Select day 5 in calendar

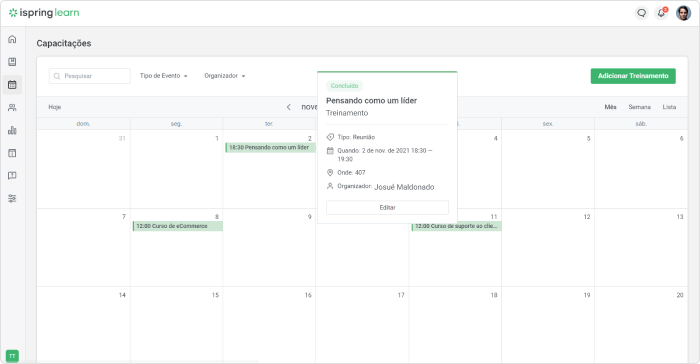[x=548, y=169]
